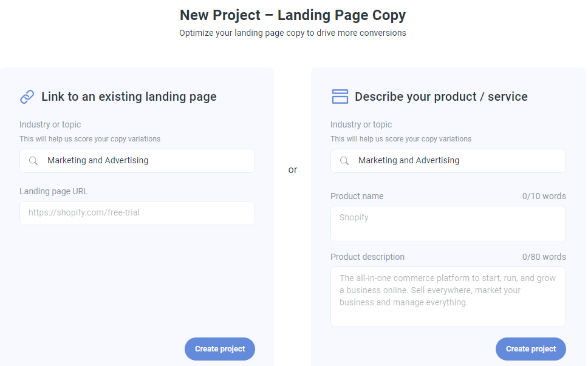This screenshot has height=366, width=588.
Task: Click Create project under the product description form
Action: [x=531, y=349]
